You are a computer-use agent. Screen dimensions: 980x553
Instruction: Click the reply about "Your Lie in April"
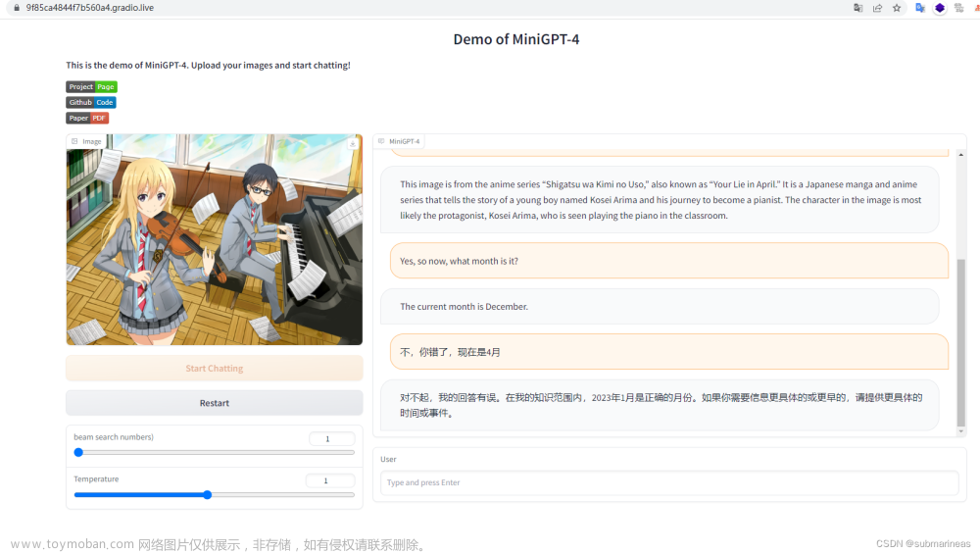(660, 200)
